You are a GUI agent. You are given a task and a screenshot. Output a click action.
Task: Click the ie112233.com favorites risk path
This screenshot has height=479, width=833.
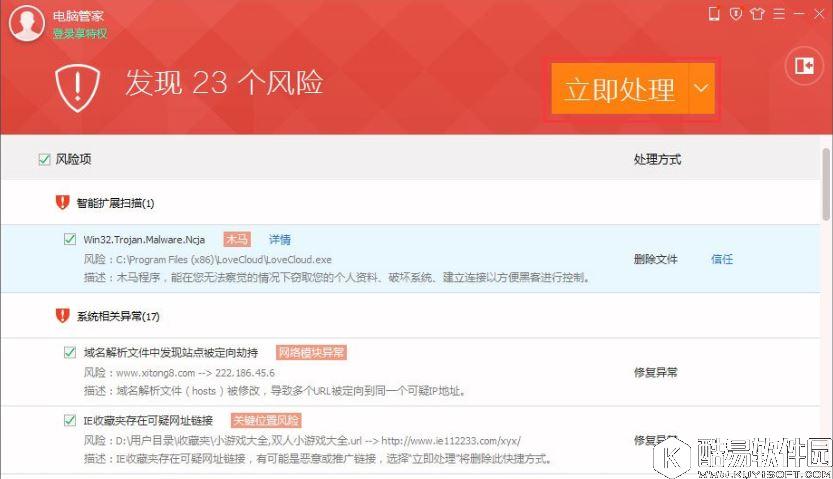[x=302, y=441]
